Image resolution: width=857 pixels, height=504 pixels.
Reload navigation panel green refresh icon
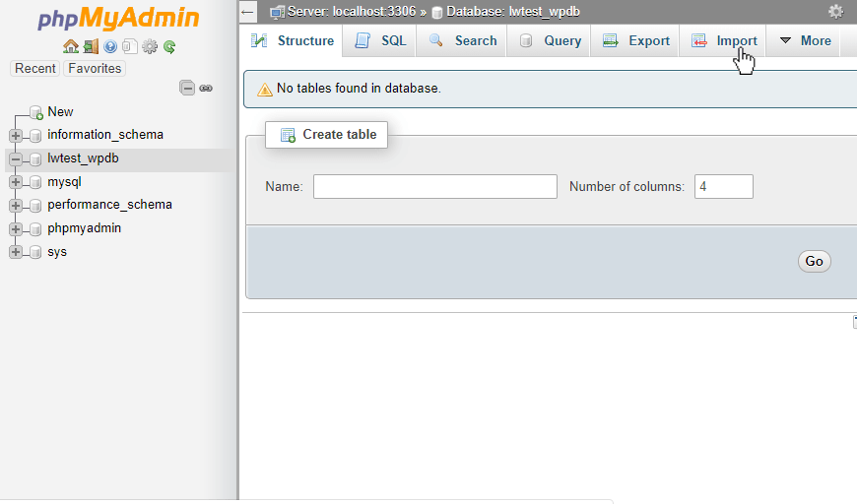[169, 47]
